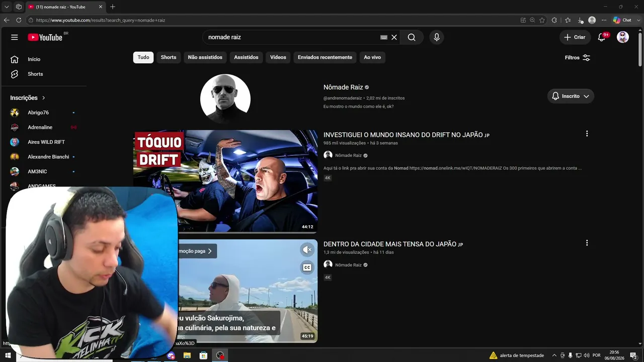Start voice search with the microphone

coord(437,37)
